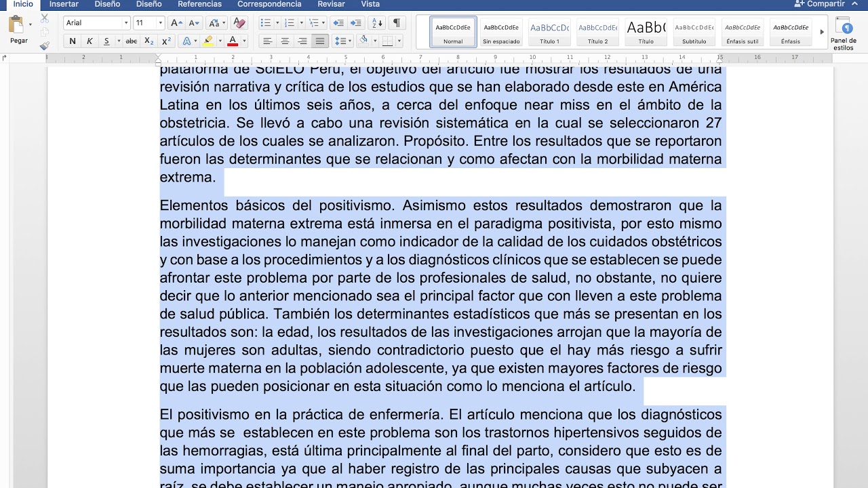
Task: Toggle underline with the S button
Action: point(106,41)
